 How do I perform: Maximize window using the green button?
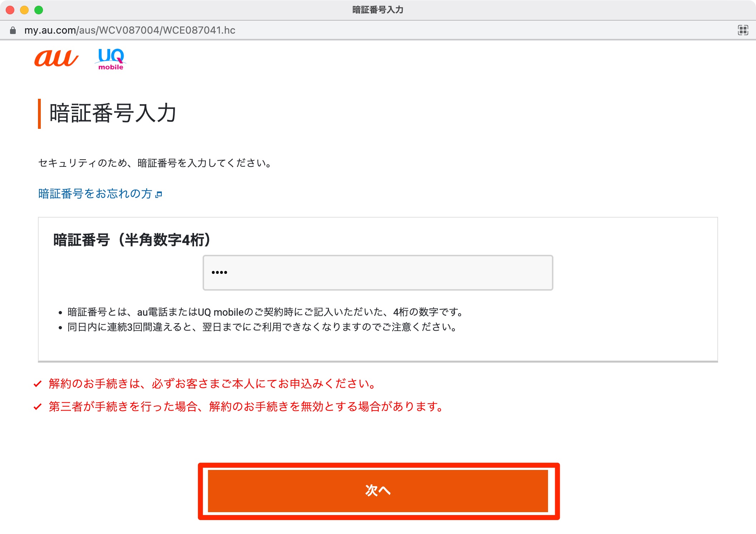point(39,10)
